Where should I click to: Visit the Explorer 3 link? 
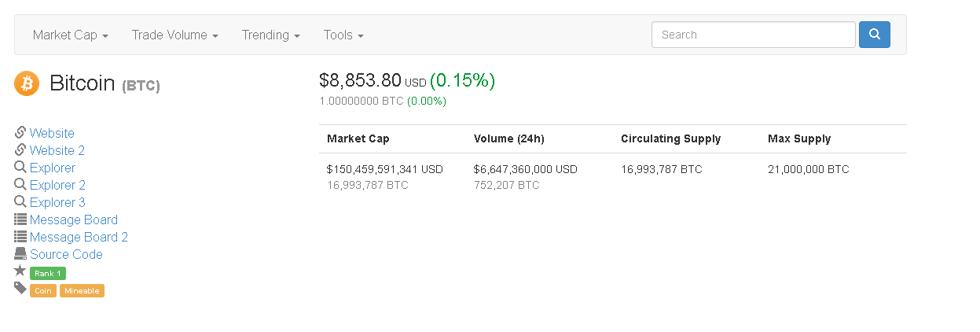click(x=57, y=202)
